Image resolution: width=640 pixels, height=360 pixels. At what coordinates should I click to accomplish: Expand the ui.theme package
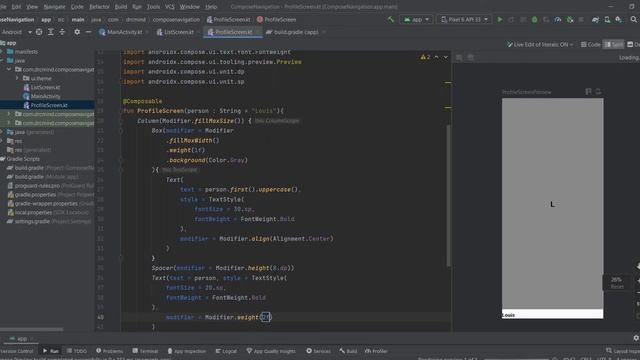[17, 78]
